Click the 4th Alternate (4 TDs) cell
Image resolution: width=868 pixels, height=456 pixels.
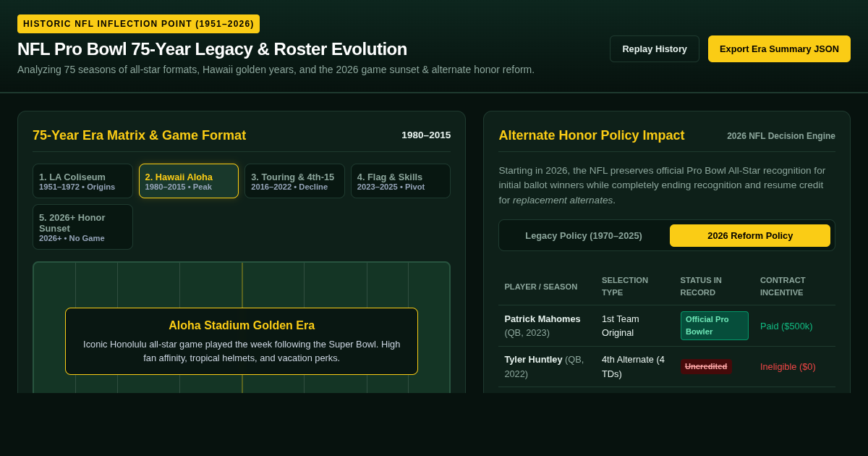[634, 367]
